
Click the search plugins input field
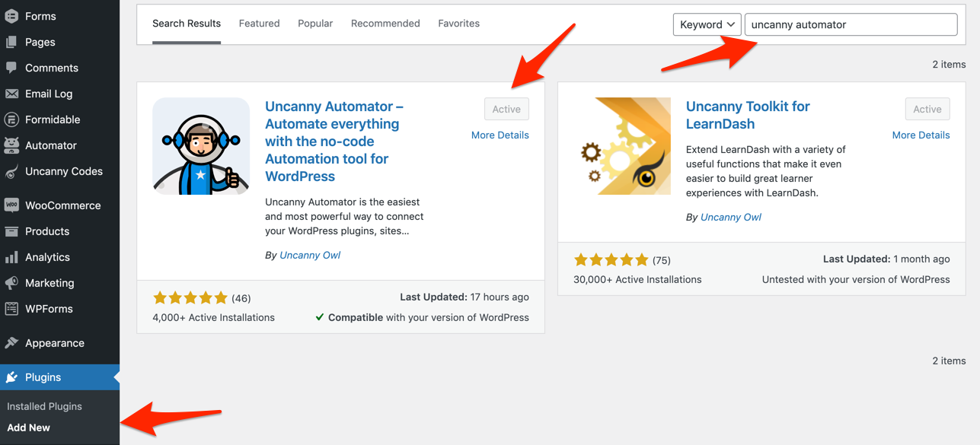coord(850,24)
